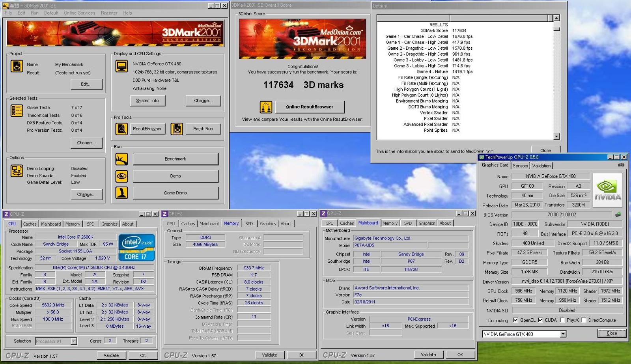631x364 pixels.
Task: Open Caches tab in the CPU window
Action: 30,224
